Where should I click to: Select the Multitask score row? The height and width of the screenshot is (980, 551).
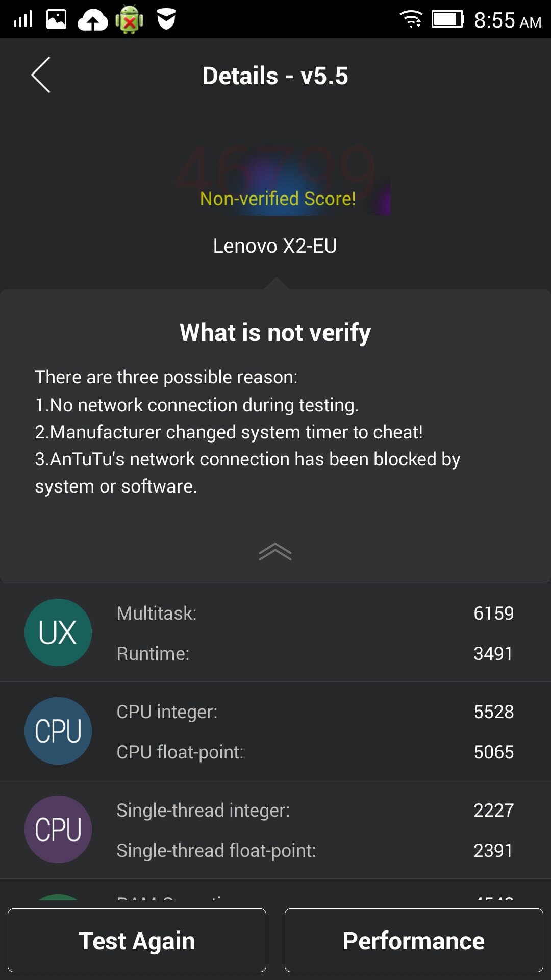click(x=315, y=613)
